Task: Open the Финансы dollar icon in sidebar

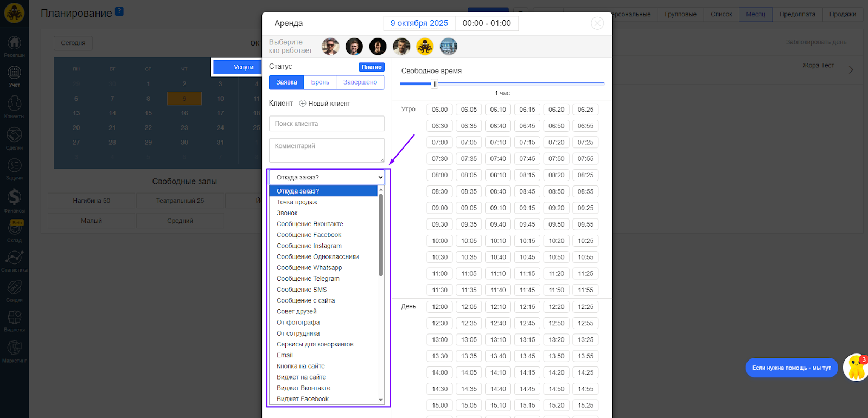Action: pyautogui.click(x=14, y=199)
